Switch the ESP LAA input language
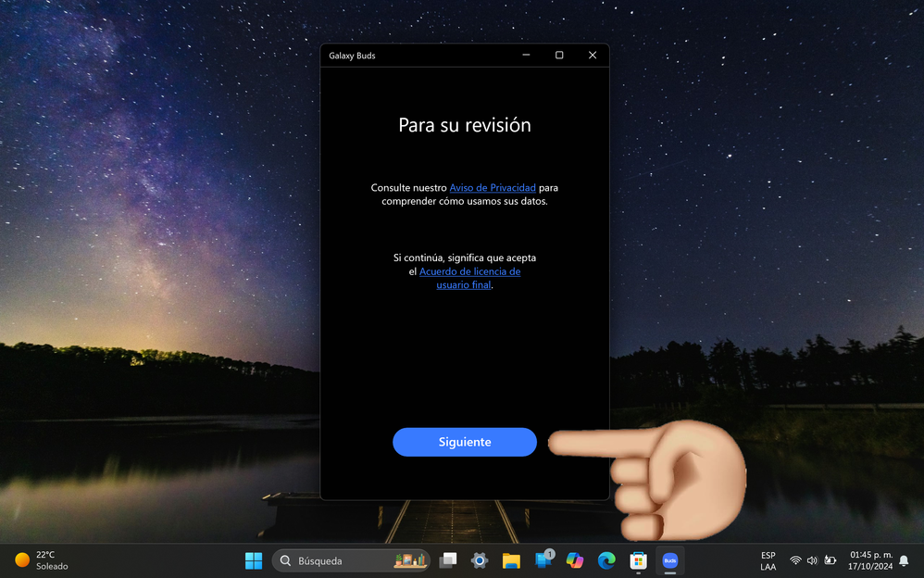924x578 pixels. point(768,561)
